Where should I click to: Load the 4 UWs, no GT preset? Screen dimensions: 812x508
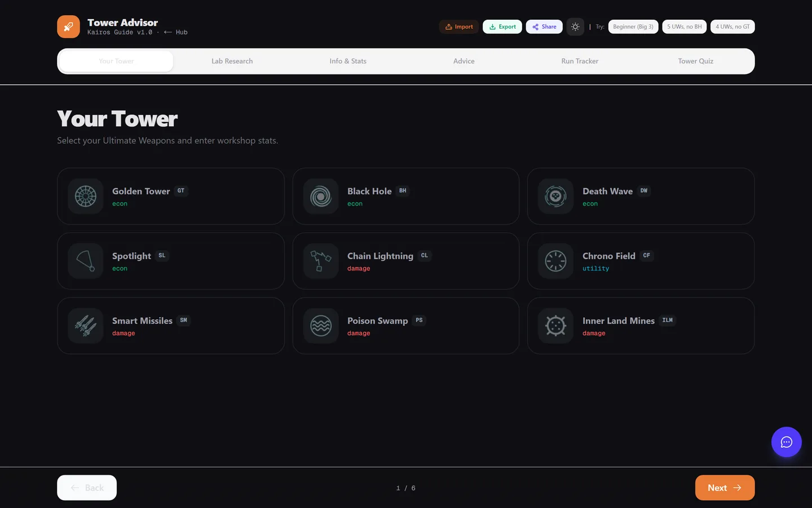coord(732,27)
